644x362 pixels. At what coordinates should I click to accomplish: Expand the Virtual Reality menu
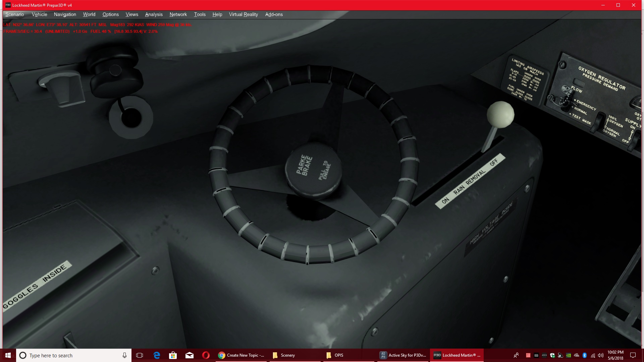pyautogui.click(x=243, y=14)
